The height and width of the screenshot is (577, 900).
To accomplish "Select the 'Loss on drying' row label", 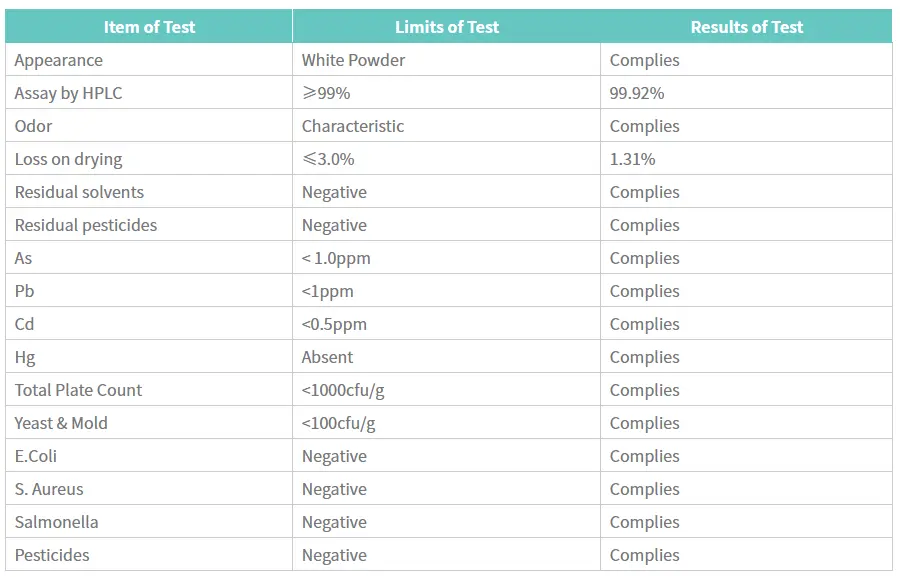I will 69,159.
